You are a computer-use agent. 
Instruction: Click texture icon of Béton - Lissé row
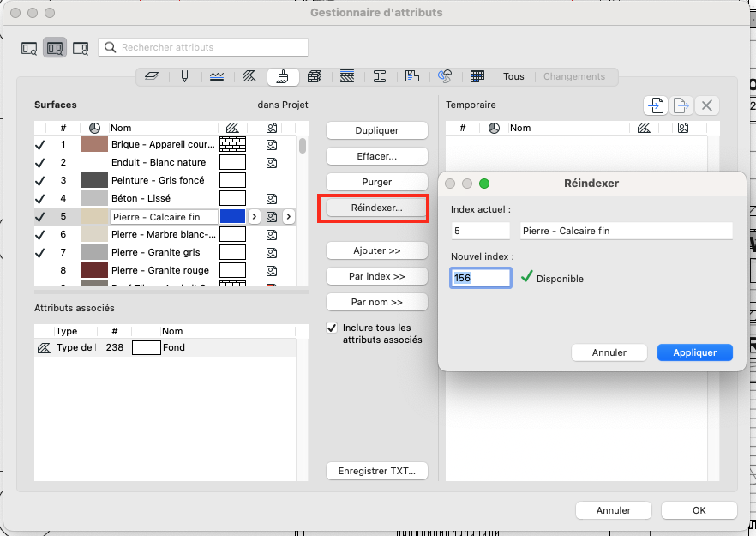(272, 199)
